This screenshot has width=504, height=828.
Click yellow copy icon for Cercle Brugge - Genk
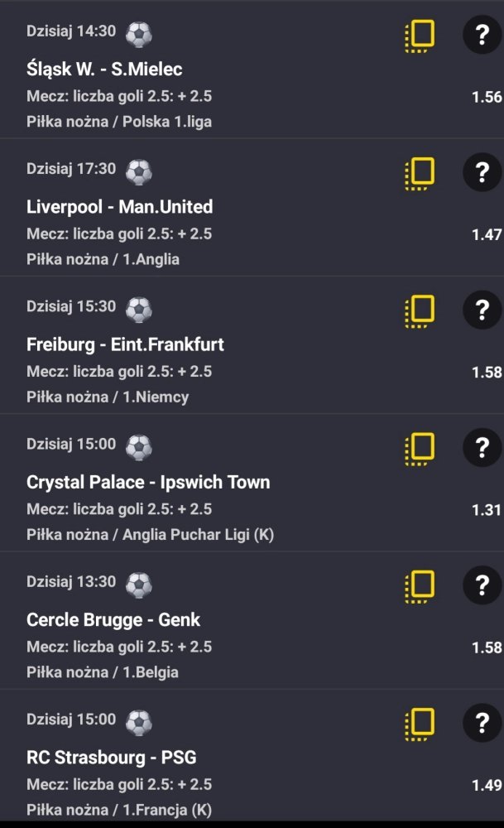(x=420, y=585)
